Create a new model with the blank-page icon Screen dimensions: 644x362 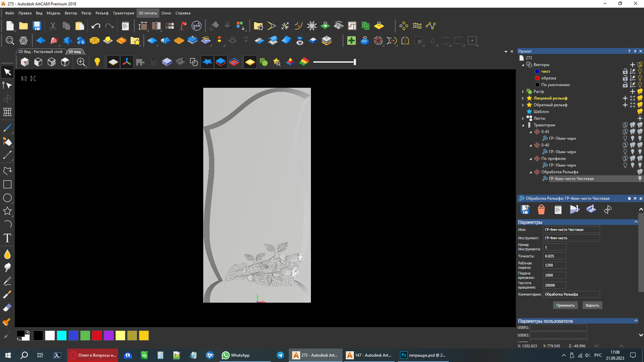coord(10,26)
